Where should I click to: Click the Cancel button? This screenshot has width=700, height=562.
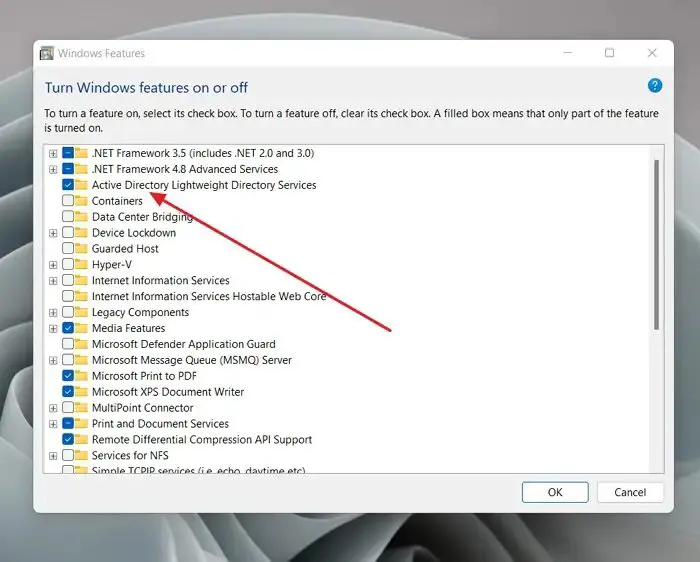tap(630, 492)
